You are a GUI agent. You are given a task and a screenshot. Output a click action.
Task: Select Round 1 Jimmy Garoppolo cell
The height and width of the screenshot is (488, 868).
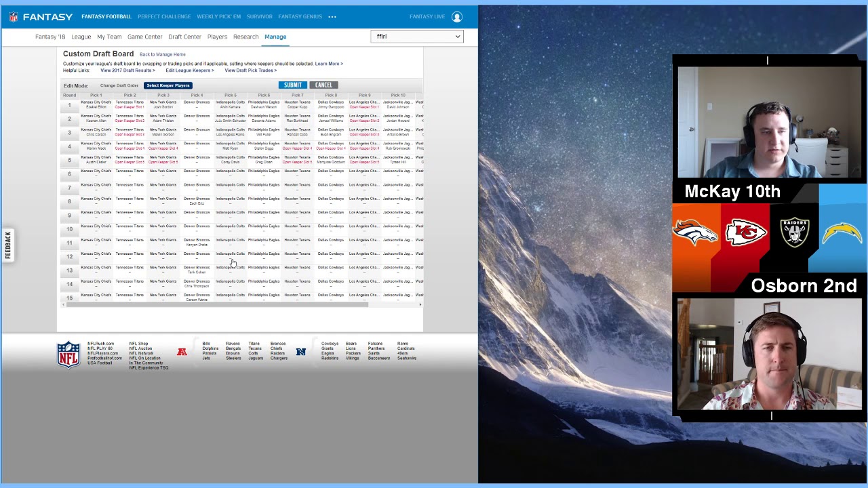click(331, 105)
